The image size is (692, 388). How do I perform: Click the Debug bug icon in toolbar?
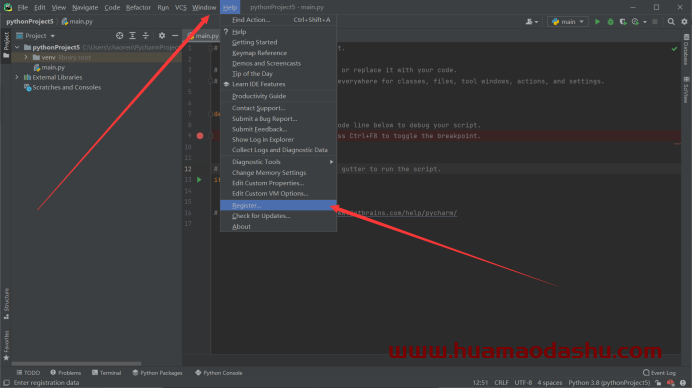(x=610, y=21)
